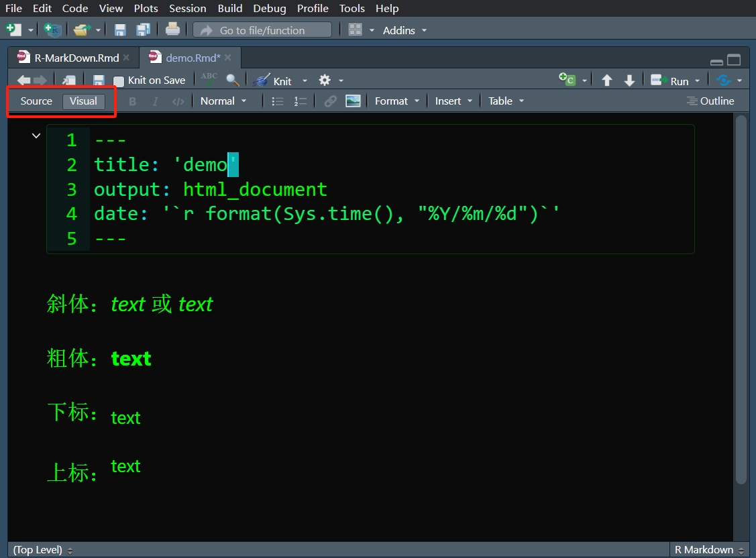Image resolution: width=756 pixels, height=558 pixels.
Task: Click the Save All icon
Action: pos(143,30)
